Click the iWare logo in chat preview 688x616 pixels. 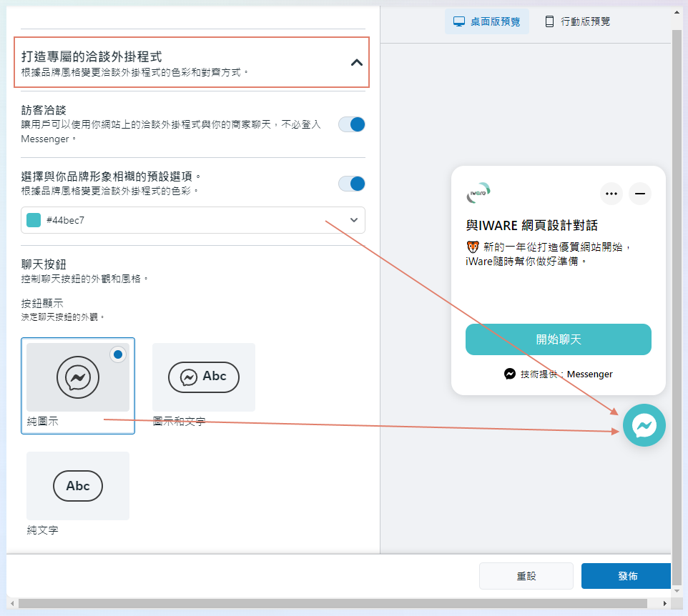tap(478, 193)
